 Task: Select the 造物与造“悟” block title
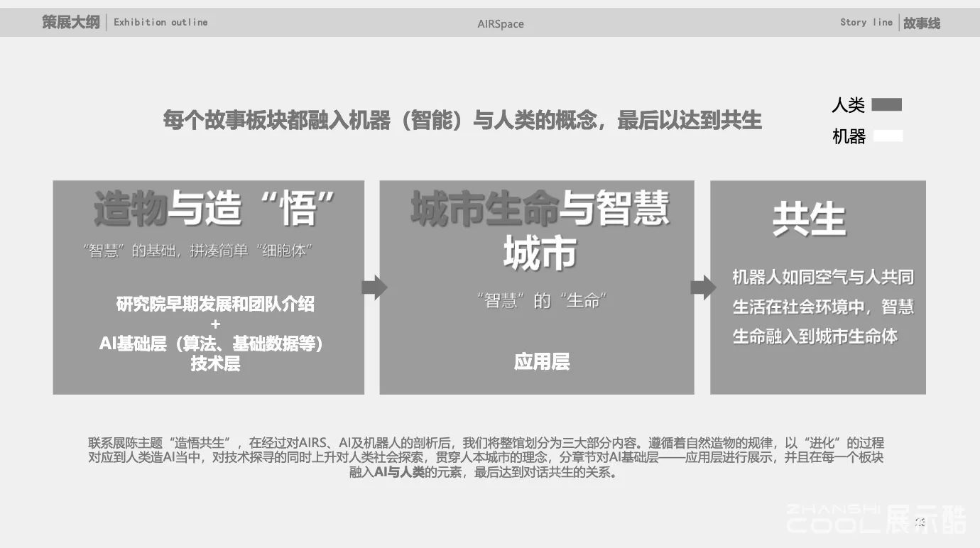(x=214, y=208)
